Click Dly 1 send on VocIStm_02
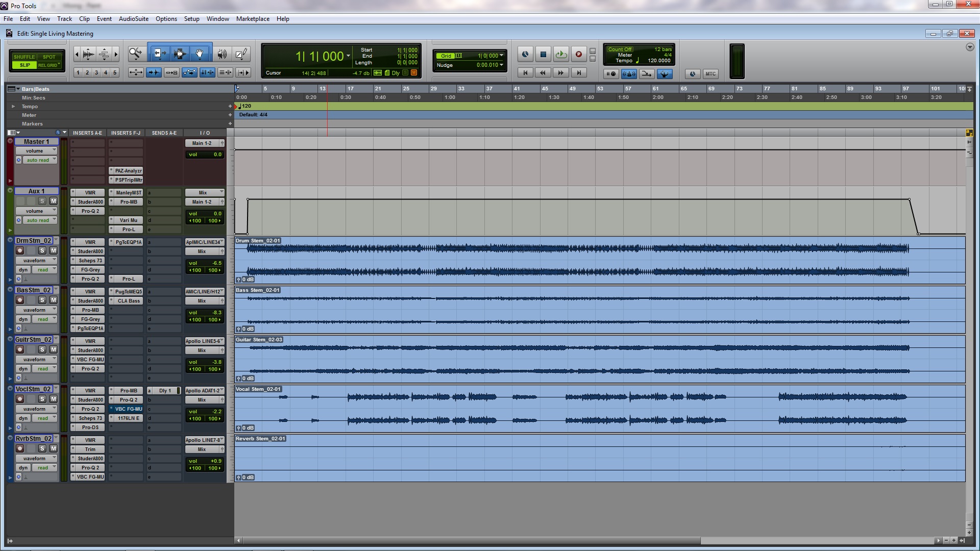980x551 pixels. 164,391
